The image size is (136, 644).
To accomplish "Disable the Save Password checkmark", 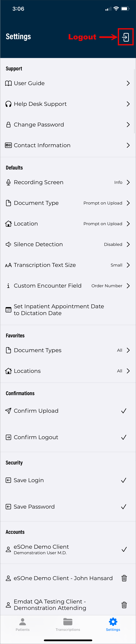I will click(123, 507).
